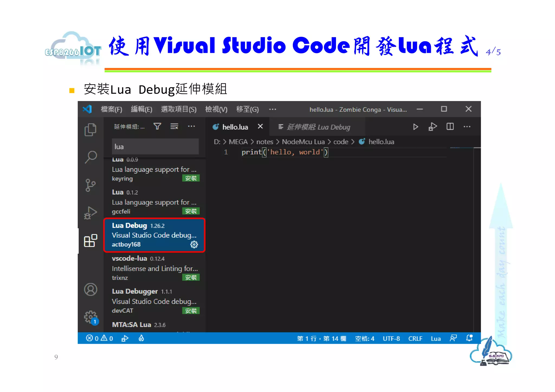Open the Run and Debug view
The width and height of the screenshot is (555, 392).
(91, 213)
